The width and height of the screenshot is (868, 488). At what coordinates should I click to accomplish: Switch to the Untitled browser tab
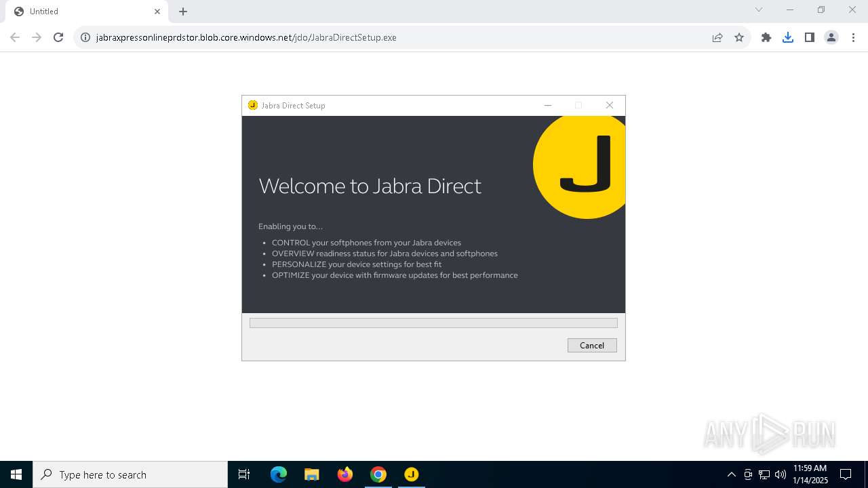coord(86,12)
